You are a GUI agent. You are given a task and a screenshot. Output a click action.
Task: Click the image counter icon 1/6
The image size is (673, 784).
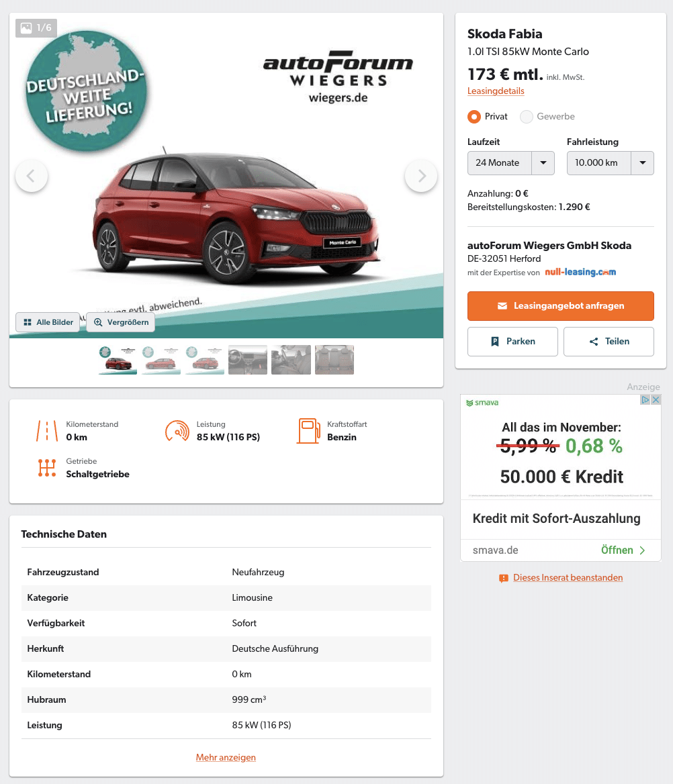(x=36, y=28)
